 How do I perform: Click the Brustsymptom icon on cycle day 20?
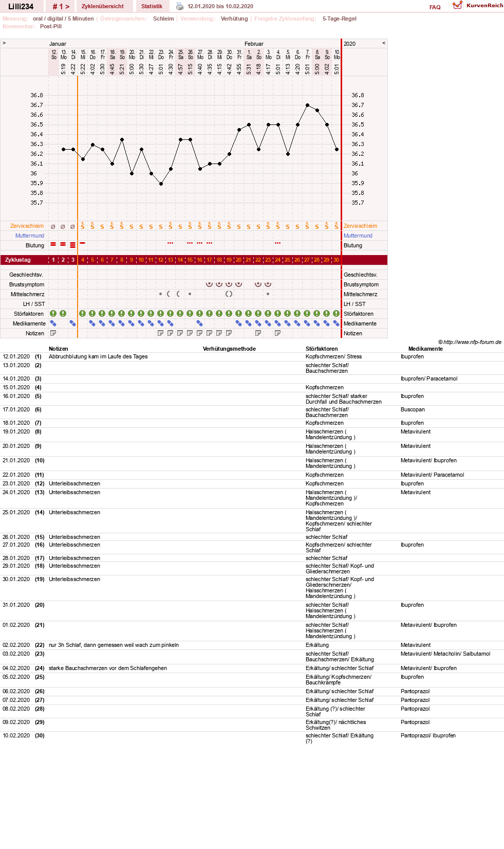click(x=238, y=284)
